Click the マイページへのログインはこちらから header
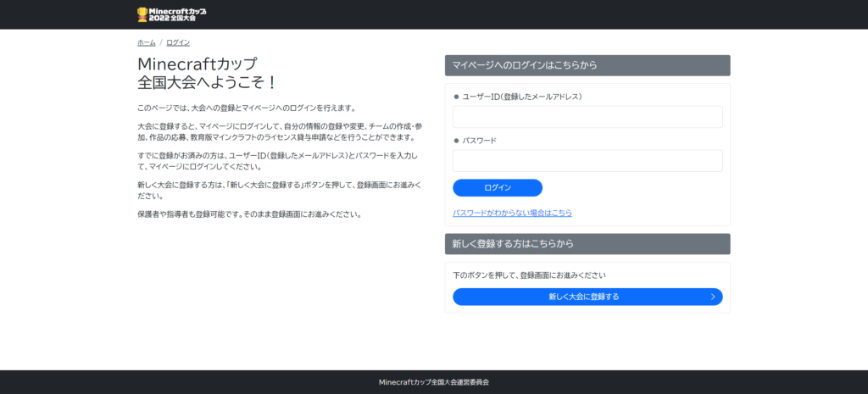The width and height of the screenshot is (868, 394). pos(587,65)
